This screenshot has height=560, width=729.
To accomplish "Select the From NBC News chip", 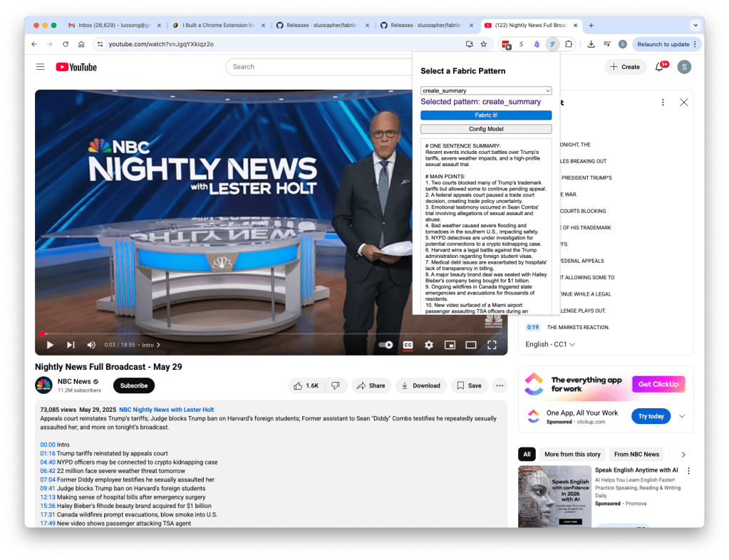I will click(x=636, y=454).
